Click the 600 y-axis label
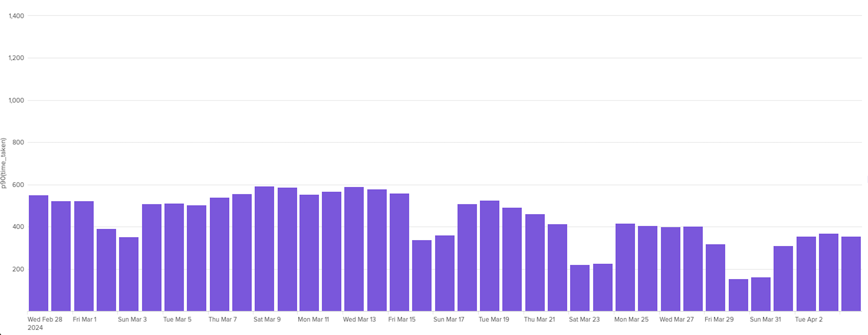868x335 pixels. point(18,185)
